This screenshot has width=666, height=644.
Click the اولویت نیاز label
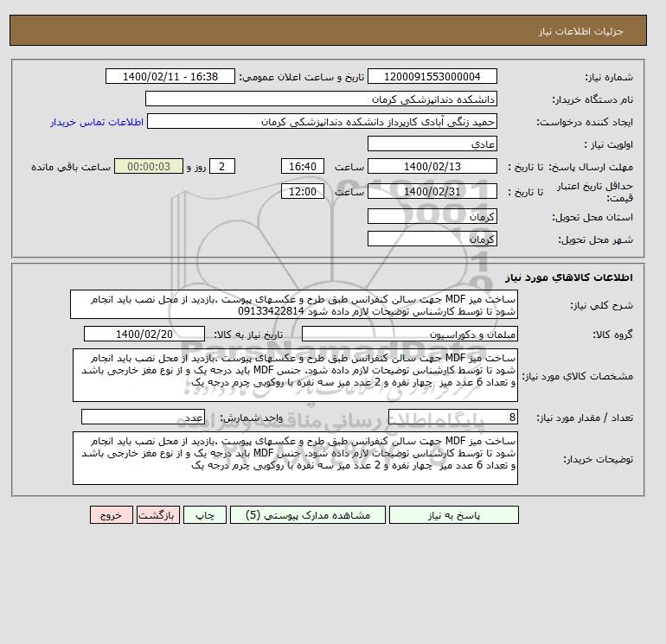click(x=609, y=144)
